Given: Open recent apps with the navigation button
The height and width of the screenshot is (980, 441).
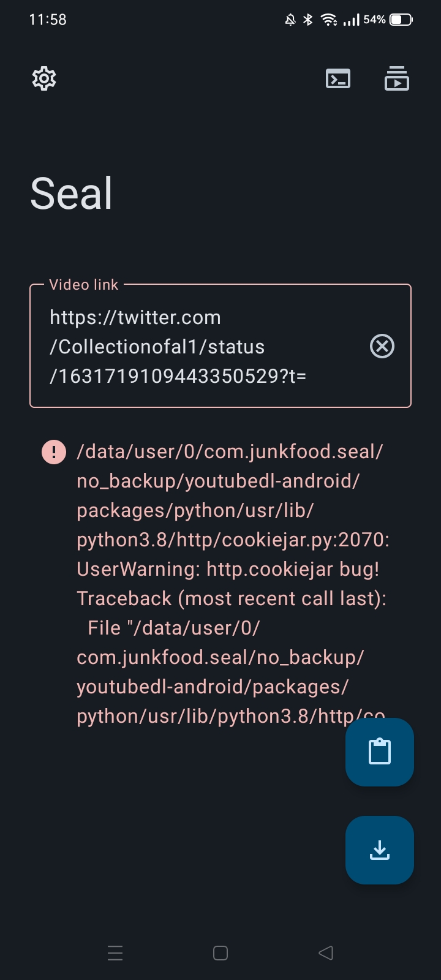Looking at the screenshot, I should click(x=115, y=952).
